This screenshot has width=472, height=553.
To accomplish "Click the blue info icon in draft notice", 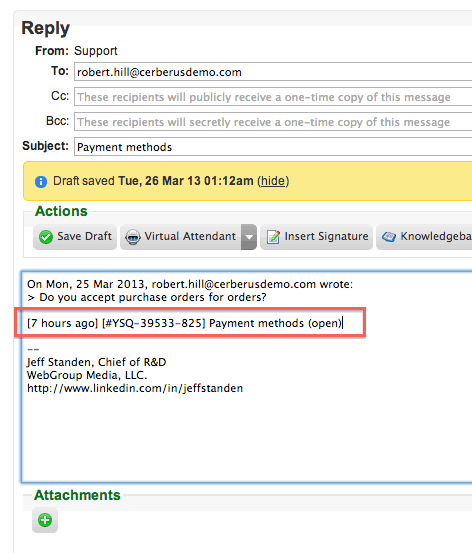I will 41,182.
